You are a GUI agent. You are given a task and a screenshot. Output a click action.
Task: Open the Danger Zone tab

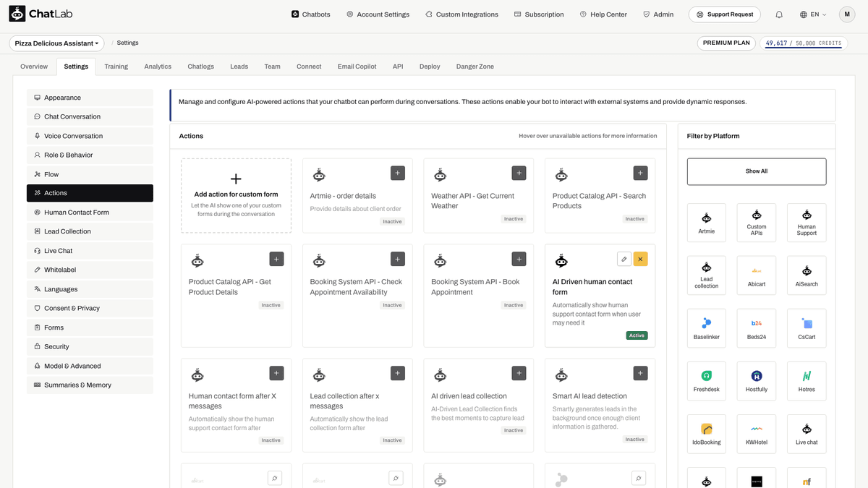[x=475, y=67]
